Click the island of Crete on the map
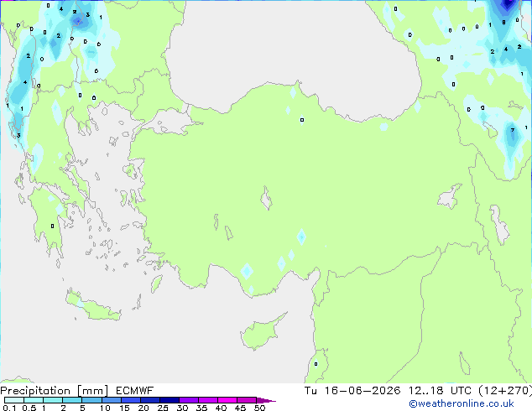Viewport: 532px width, 411px height. 93,307
